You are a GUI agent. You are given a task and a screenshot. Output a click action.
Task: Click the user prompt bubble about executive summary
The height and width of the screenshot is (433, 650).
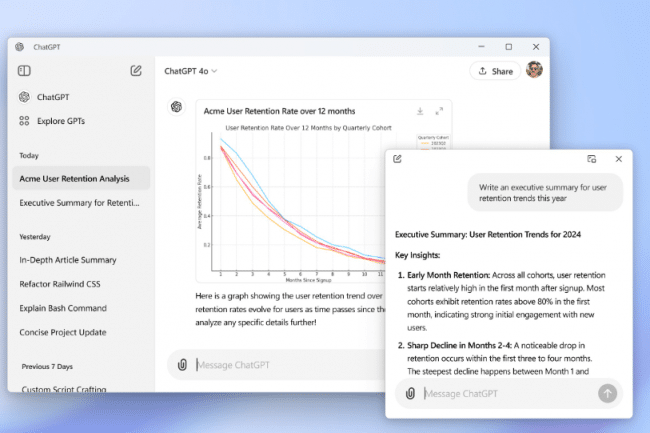pos(545,193)
